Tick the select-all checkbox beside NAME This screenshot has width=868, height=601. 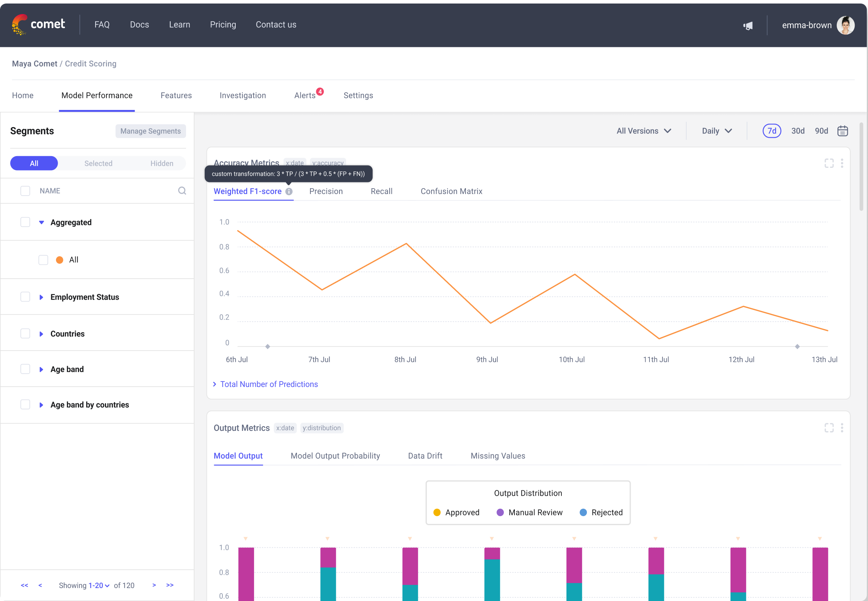(25, 191)
